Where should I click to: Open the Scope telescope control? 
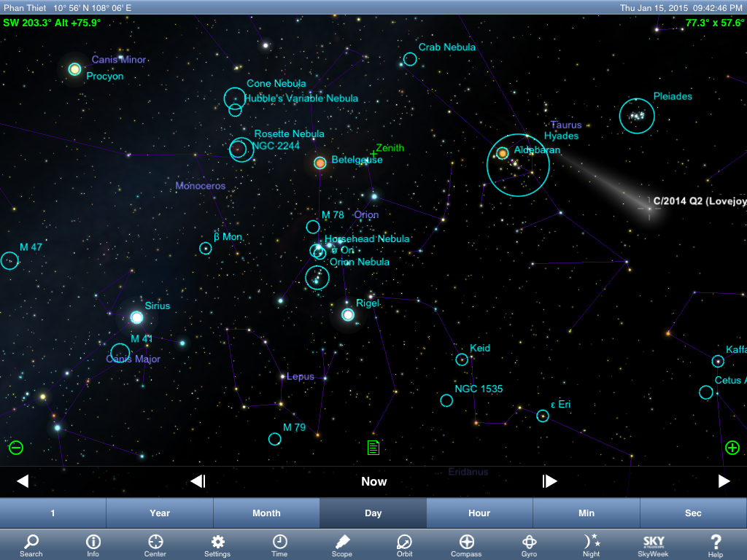342,544
